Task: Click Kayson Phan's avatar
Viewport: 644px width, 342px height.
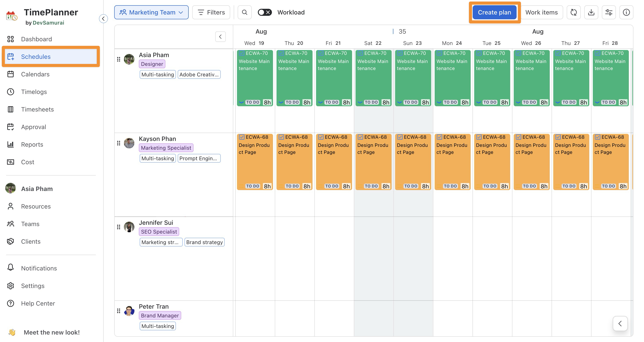Action: click(x=129, y=143)
